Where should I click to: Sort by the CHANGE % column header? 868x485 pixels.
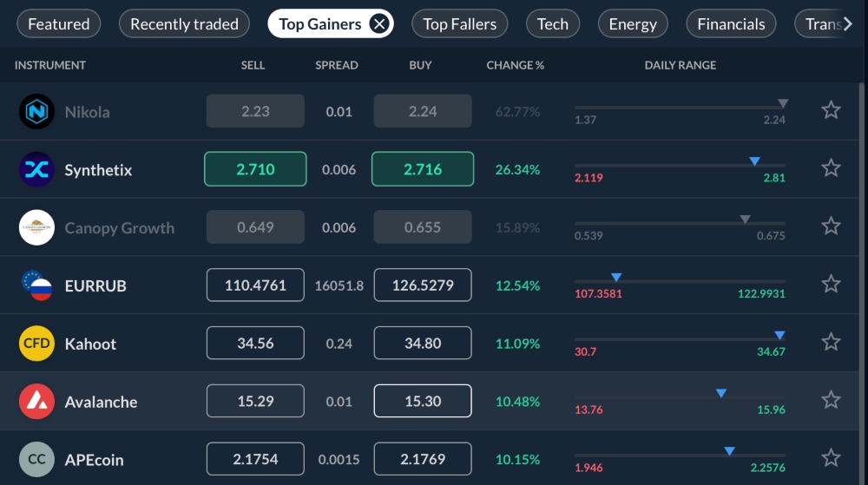[x=516, y=65]
